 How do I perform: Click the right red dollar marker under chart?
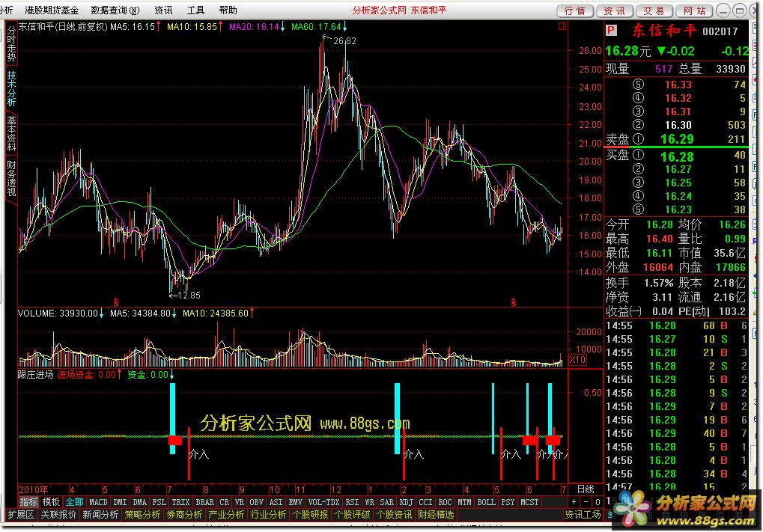(x=514, y=302)
